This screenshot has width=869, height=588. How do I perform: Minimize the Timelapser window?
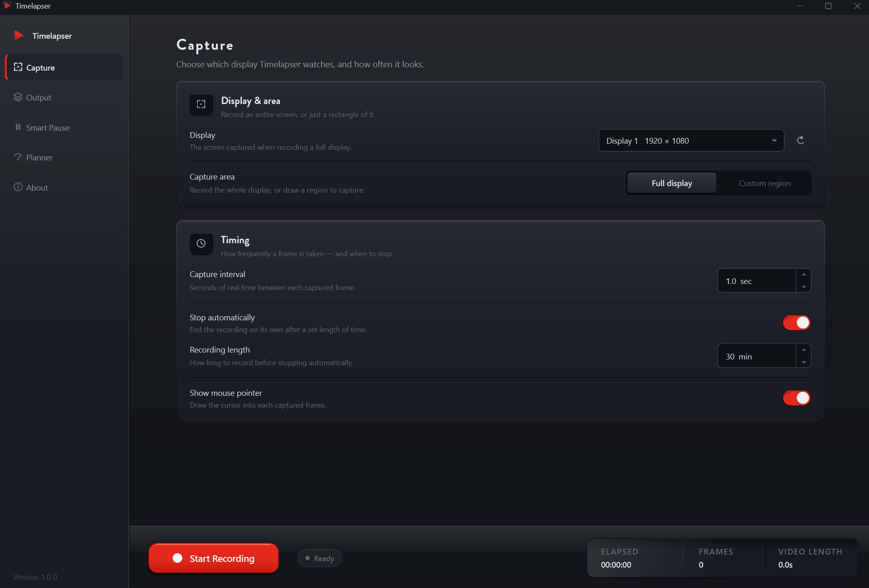click(800, 6)
